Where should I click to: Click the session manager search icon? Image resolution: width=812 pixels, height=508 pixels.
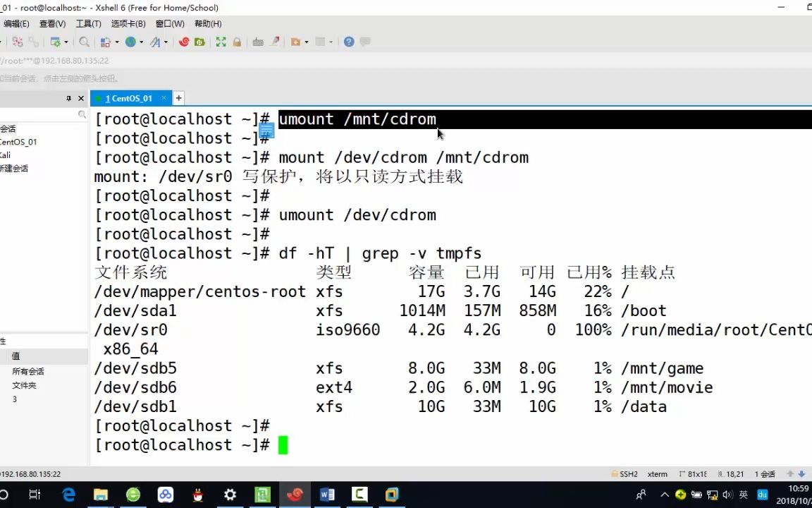coord(82,114)
